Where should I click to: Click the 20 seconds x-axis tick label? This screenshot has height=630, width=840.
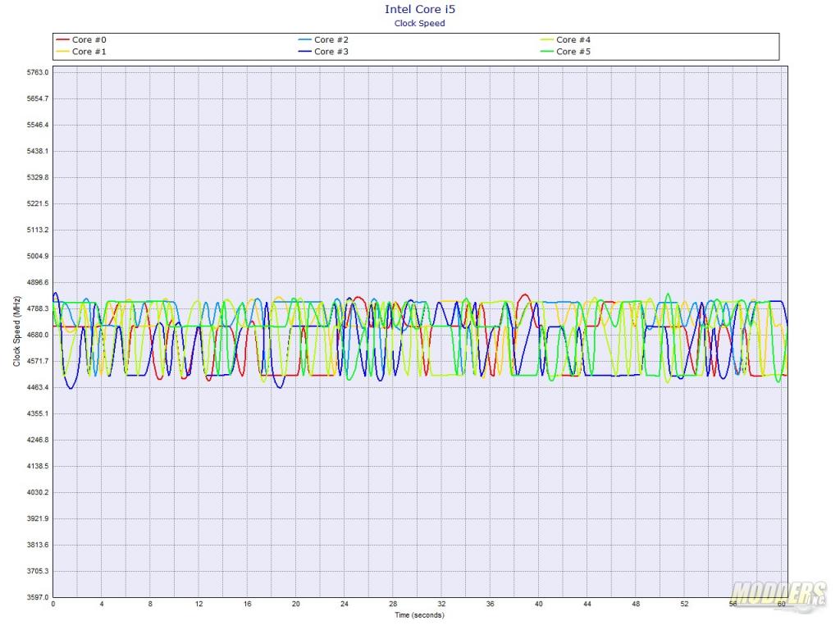(x=296, y=604)
